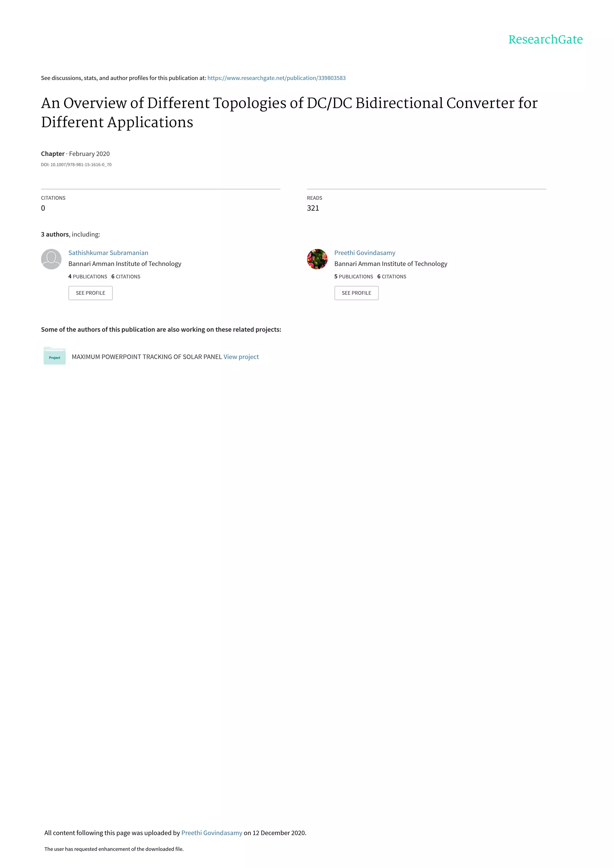Image resolution: width=614 pixels, height=868 pixels.
Task: Click the Reads count 321
Action: click(313, 208)
